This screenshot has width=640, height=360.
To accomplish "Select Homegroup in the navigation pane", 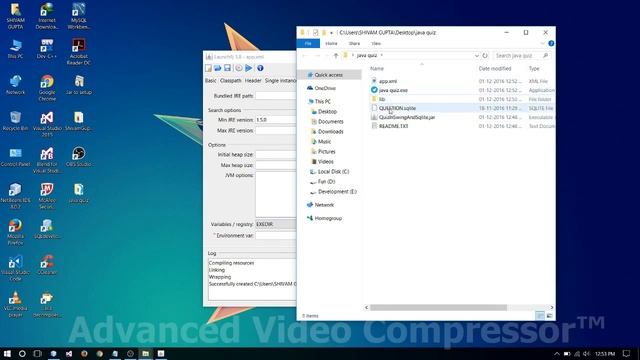I will [x=328, y=218].
